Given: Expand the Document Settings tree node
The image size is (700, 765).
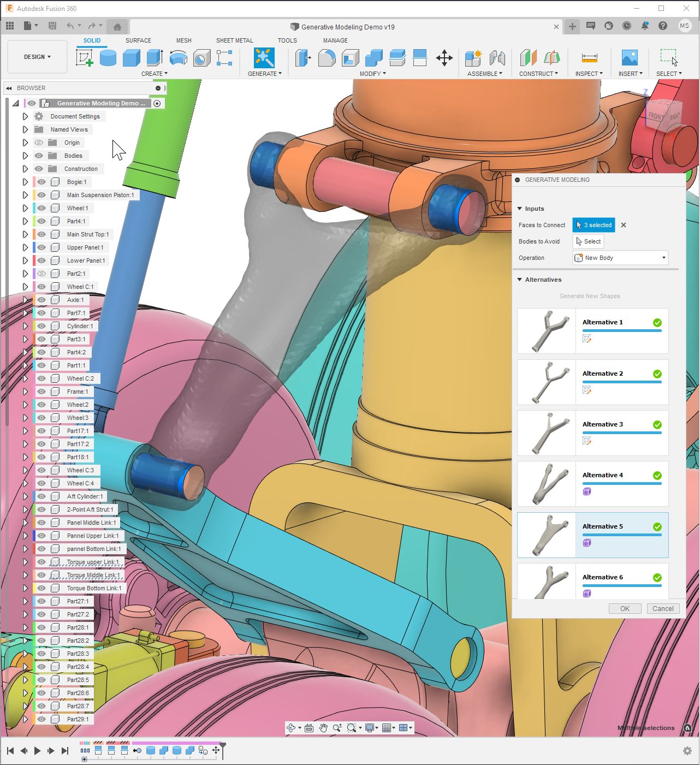Looking at the screenshot, I should click(x=25, y=116).
